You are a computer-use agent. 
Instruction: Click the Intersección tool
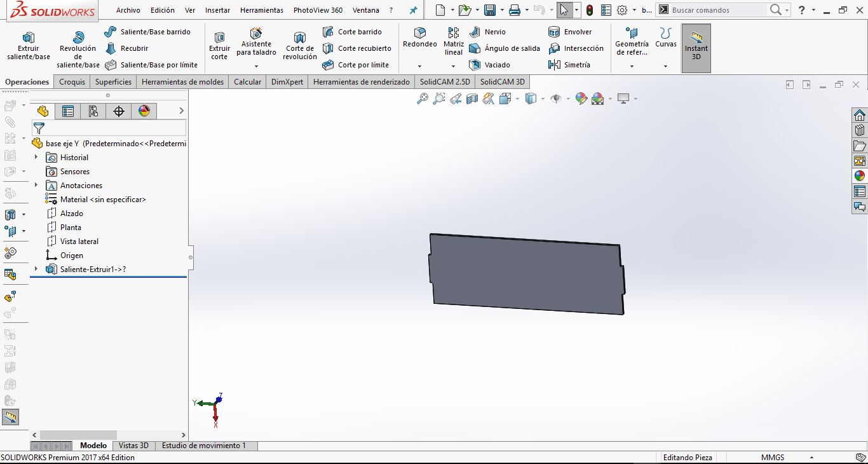576,48
